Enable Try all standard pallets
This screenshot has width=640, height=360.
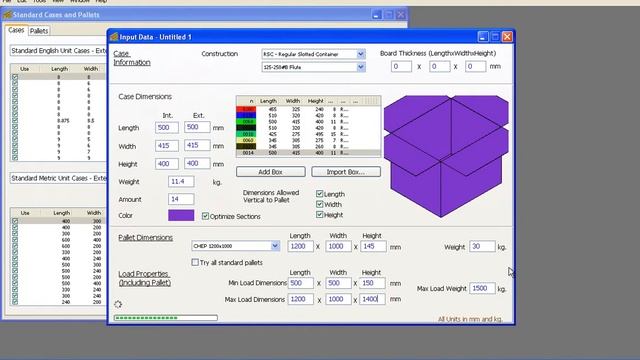click(x=195, y=262)
